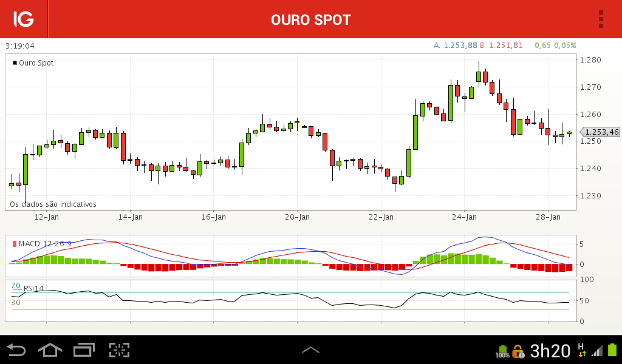The width and height of the screenshot is (622, 364).
Task: Click the Ouro Spot chart legend
Action: 33,63
